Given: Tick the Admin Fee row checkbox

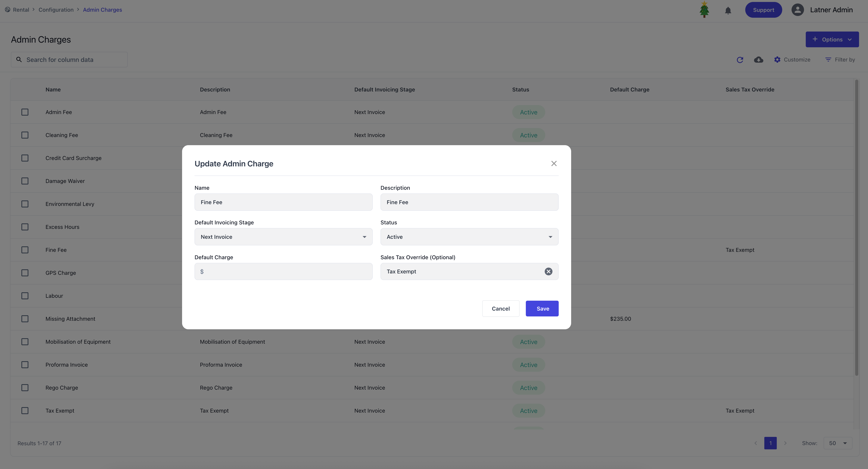Looking at the screenshot, I should point(25,112).
